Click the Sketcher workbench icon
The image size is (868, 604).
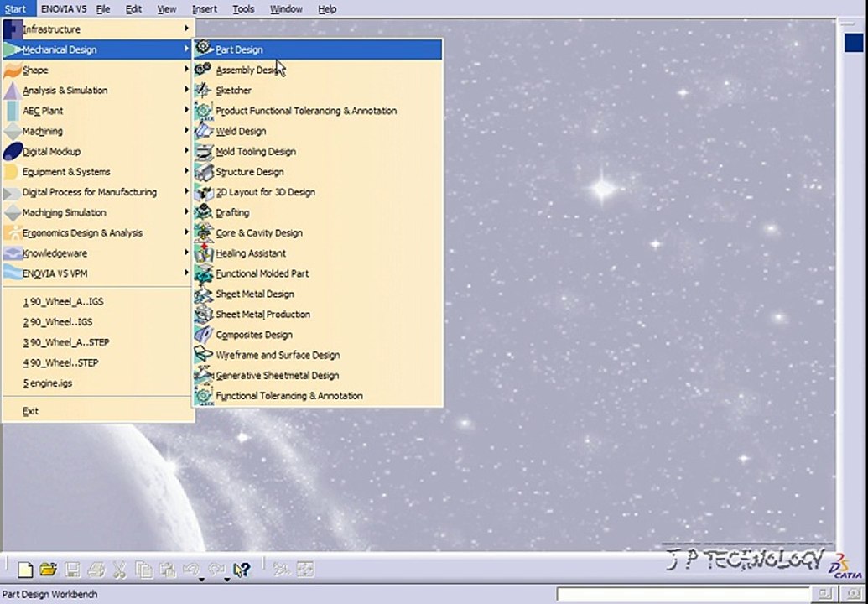pos(203,90)
